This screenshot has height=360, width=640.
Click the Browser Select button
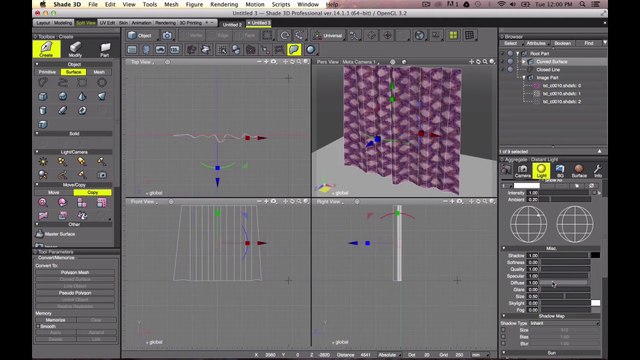[x=511, y=43]
